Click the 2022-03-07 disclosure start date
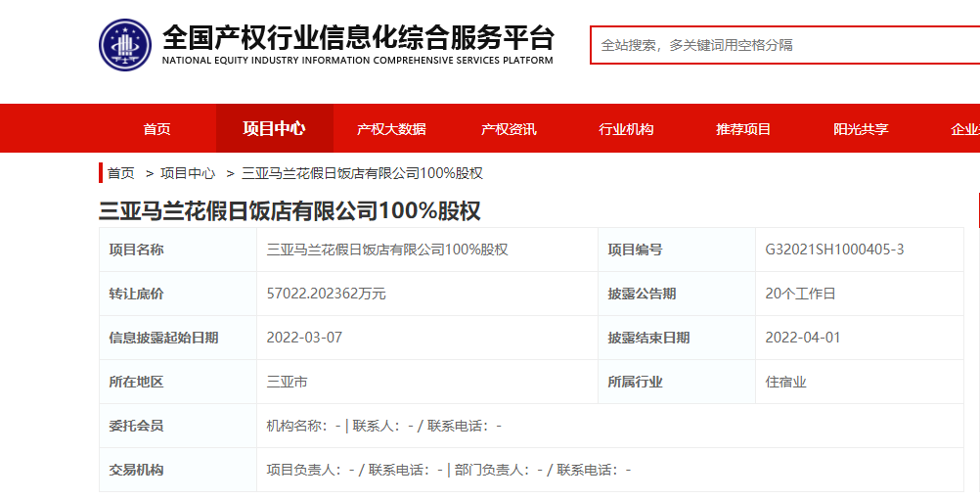 click(304, 338)
